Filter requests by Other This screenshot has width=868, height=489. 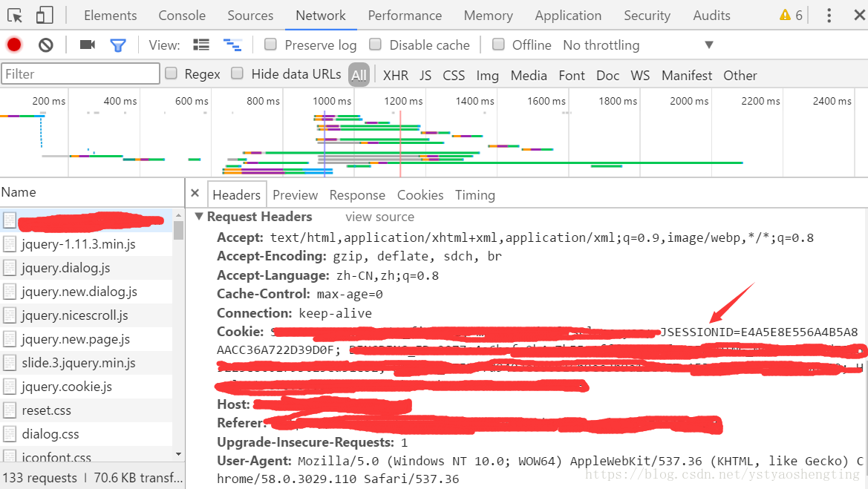740,75
